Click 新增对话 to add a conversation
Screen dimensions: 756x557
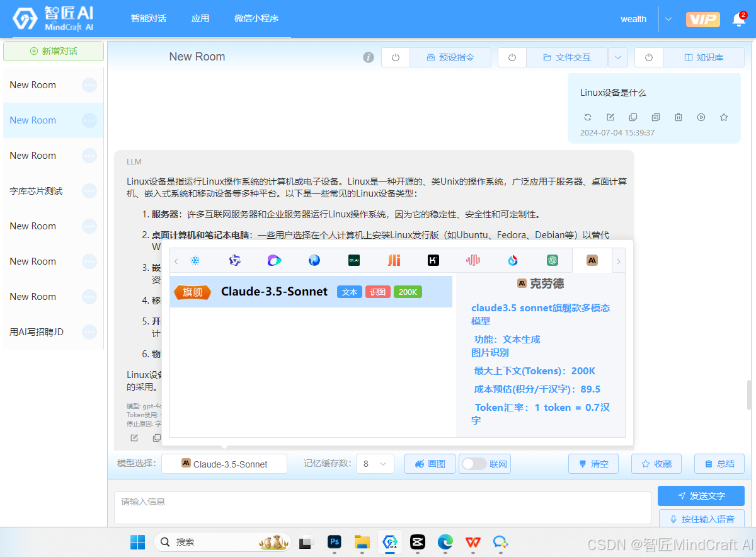(54, 51)
